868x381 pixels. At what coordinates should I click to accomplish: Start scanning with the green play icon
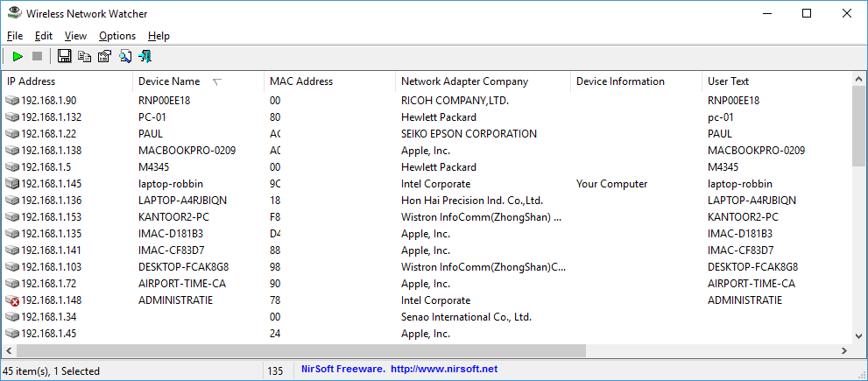[x=18, y=57]
